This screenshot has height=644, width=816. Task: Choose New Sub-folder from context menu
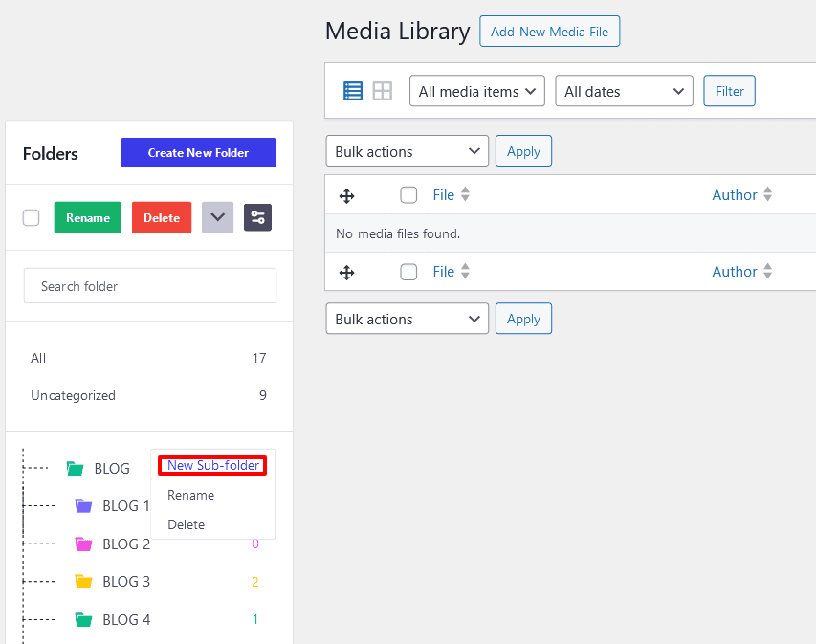(x=212, y=465)
